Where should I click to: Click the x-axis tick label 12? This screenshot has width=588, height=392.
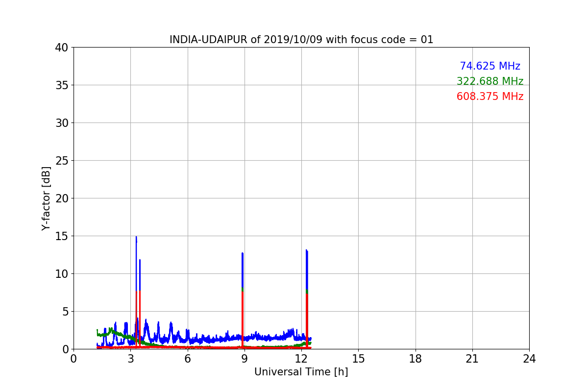point(301,359)
